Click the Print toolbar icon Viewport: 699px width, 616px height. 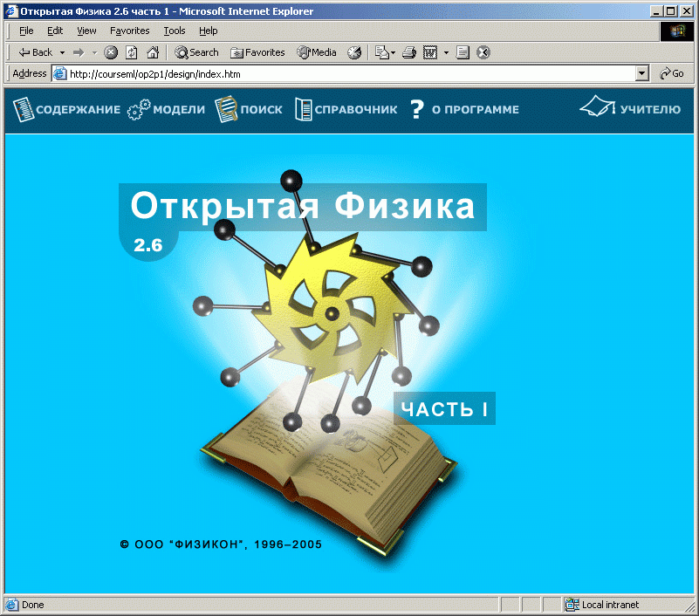[408, 52]
